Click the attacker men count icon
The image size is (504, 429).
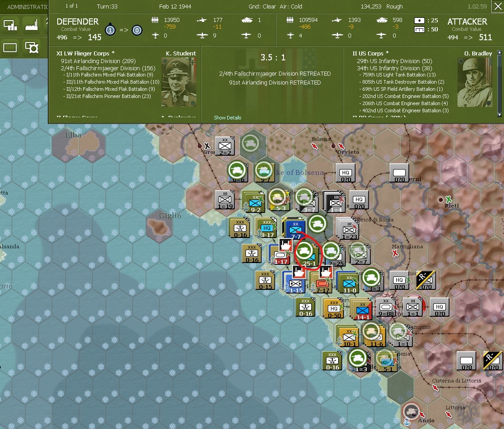pyautogui.click(x=290, y=20)
